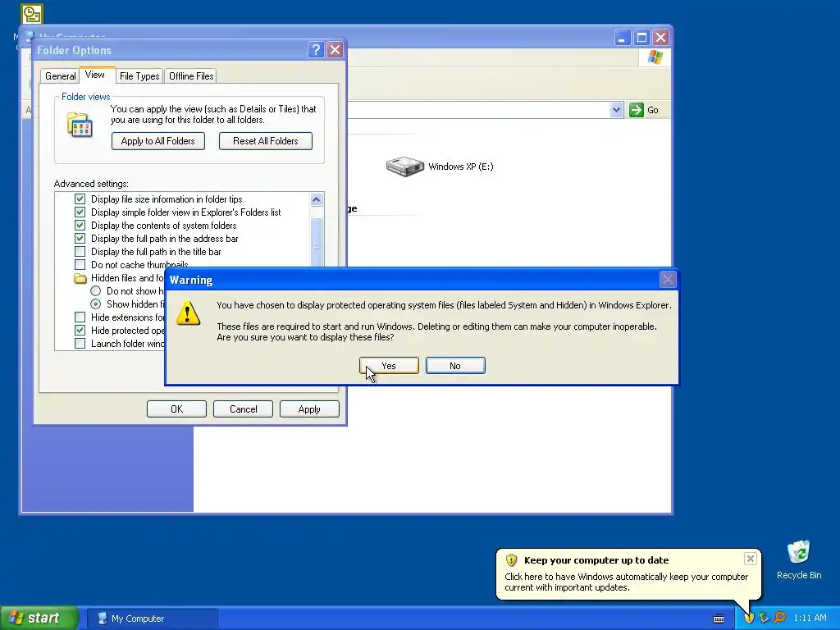The width and height of the screenshot is (840, 630).
Task: Open the Start menu
Action: 39,619
